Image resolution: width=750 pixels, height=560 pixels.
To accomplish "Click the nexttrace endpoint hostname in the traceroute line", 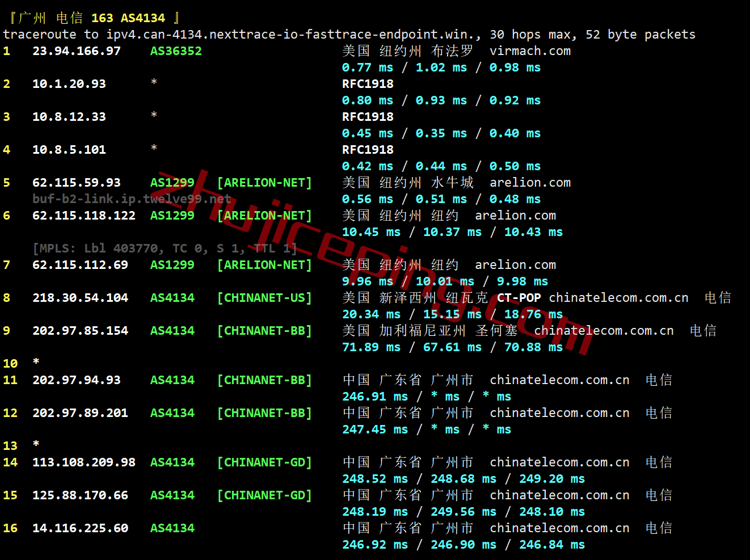I will pos(293,35).
